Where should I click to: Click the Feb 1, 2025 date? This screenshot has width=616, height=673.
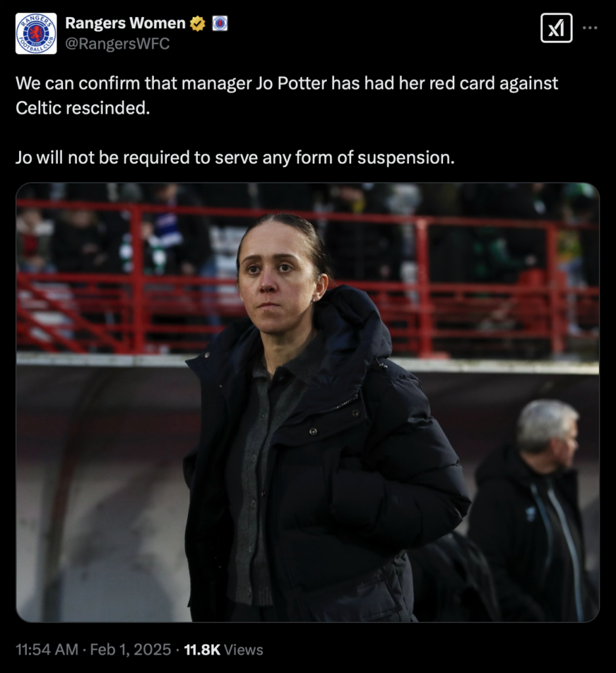(131, 649)
